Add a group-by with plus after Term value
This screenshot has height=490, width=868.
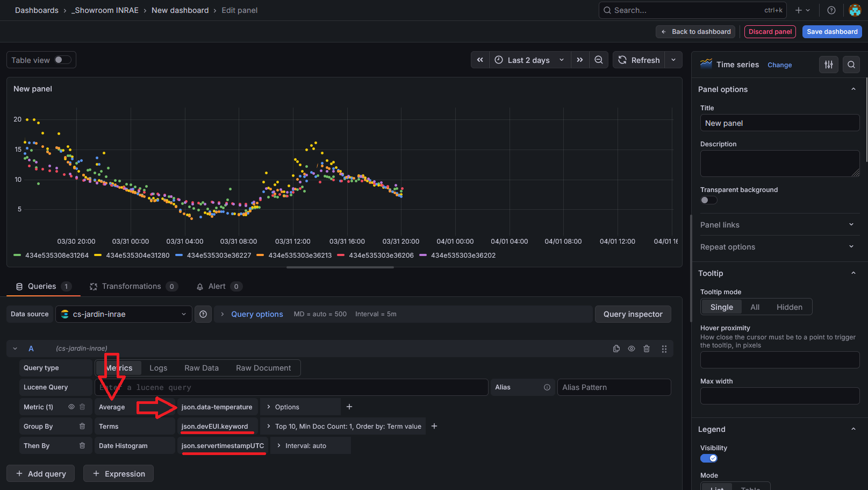click(434, 426)
